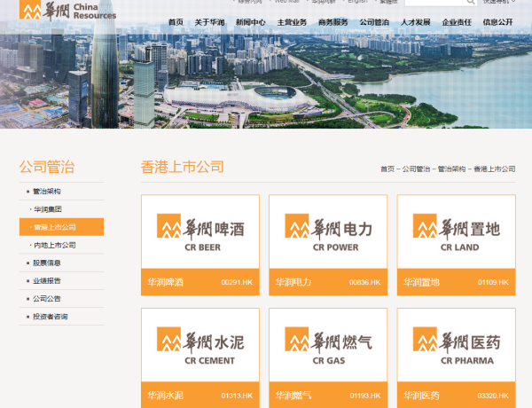Click stock code 01193.HK
Viewport: 532px width, 408px height.
365,396
